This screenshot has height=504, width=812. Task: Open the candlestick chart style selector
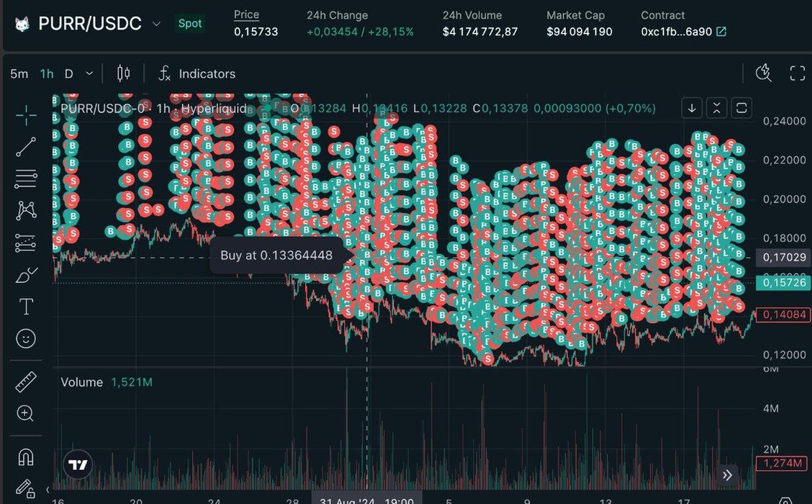[x=123, y=73]
